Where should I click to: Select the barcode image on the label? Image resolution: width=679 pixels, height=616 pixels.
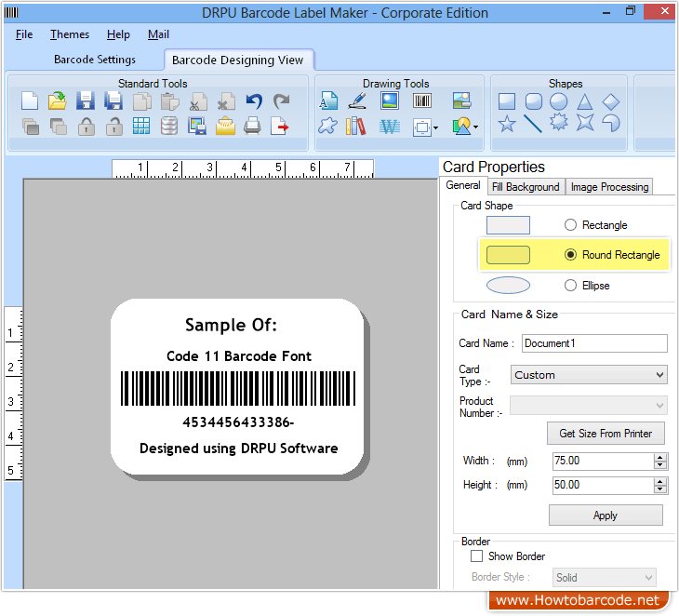pos(238,389)
